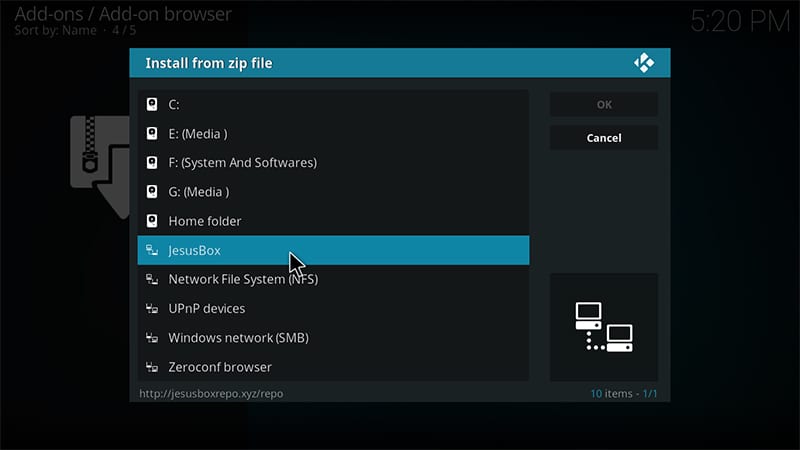The height and width of the screenshot is (450, 800).
Task: Open UPnP devices entry
Action: point(333,309)
